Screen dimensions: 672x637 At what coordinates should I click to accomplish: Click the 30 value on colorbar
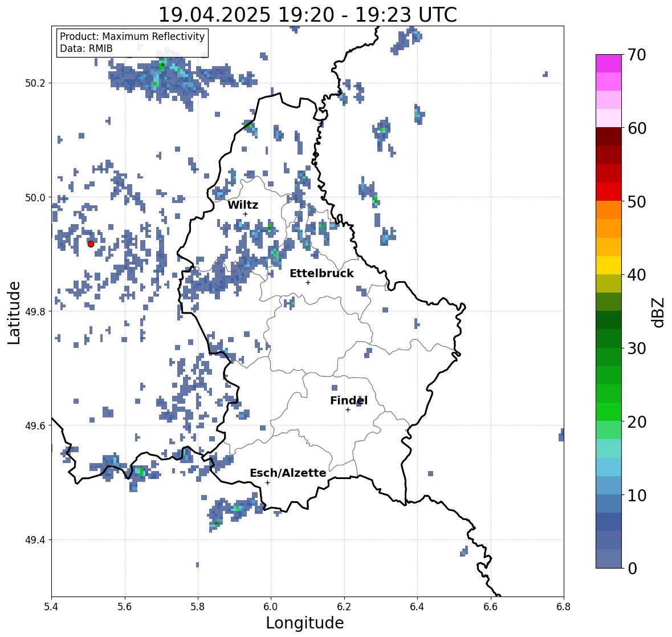(637, 348)
